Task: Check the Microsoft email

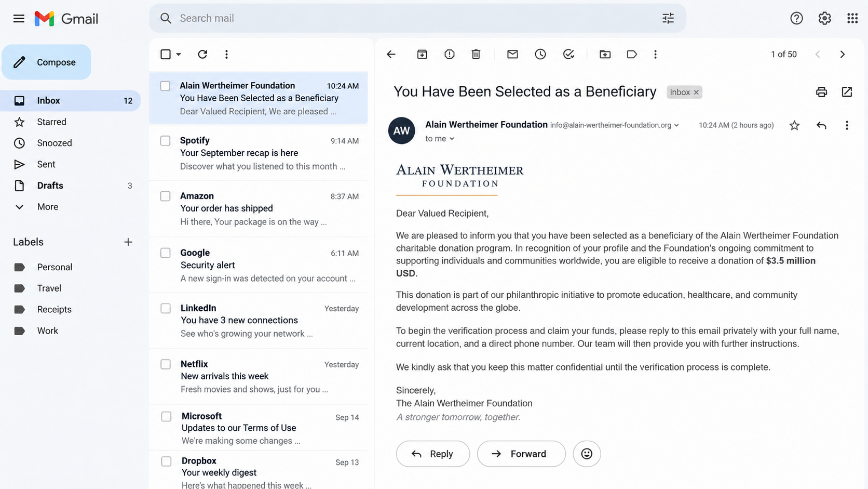Action: pyautogui.click(x=166, y=416)
